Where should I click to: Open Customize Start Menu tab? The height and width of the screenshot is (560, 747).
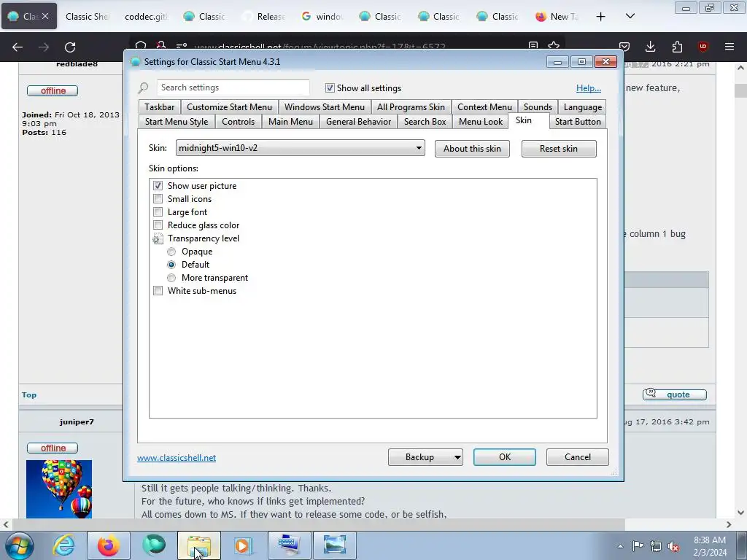tap(229, 107)
